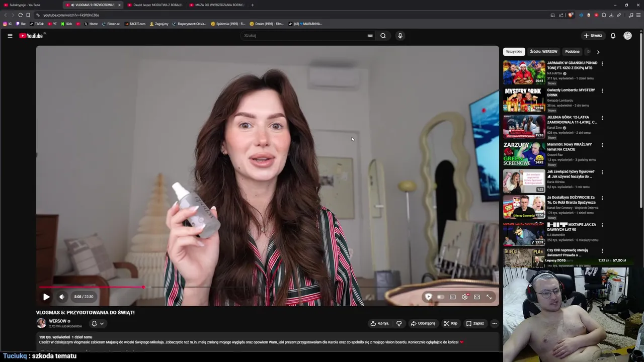The width and height of the screenshot is (644, 362).
Task: Switch to theater mode in the player
Action: tap(477, 297)
